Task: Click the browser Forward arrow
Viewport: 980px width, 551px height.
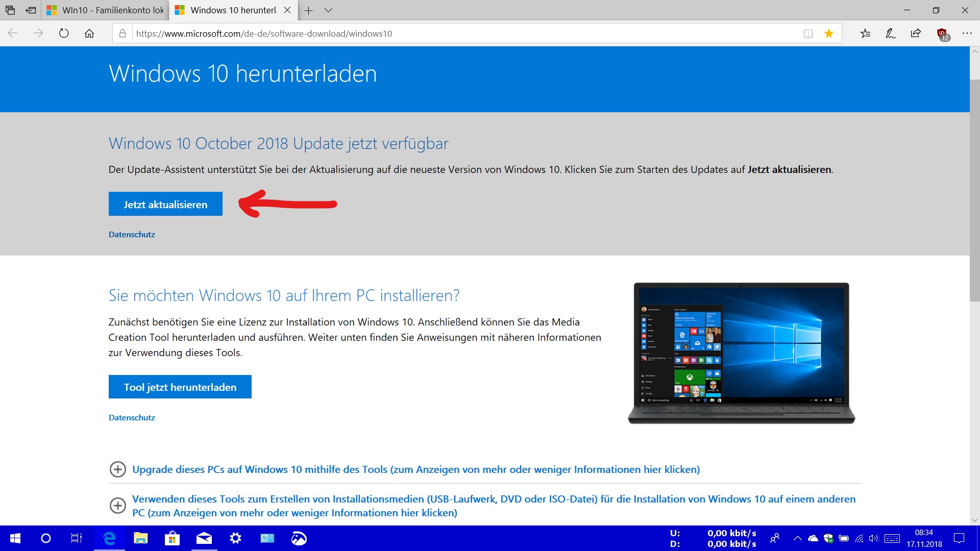Action: pos(38,33)
